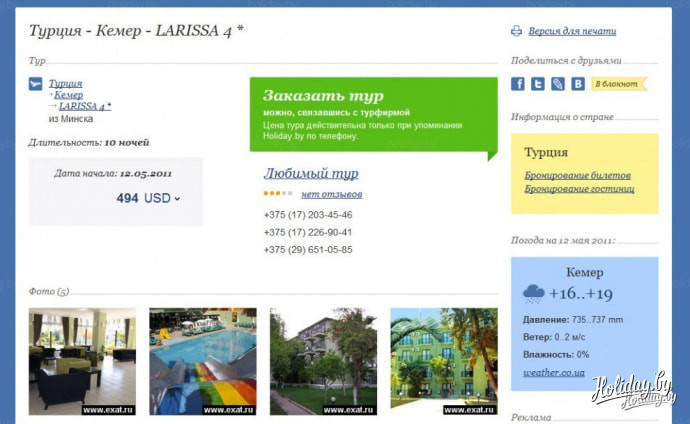Open the weather.co.ua link
Image resolution: width=690 pixels, height=424 pixels.
pyautogui.click(x=554, y=373)
